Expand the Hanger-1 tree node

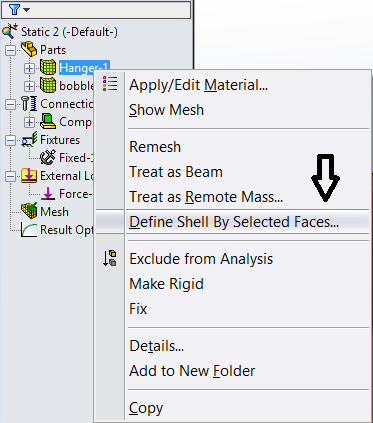tap(29, 68)
